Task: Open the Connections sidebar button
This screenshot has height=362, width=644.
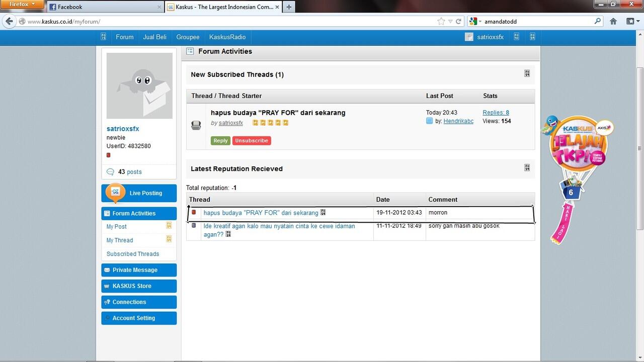Action: click(139, 302)
